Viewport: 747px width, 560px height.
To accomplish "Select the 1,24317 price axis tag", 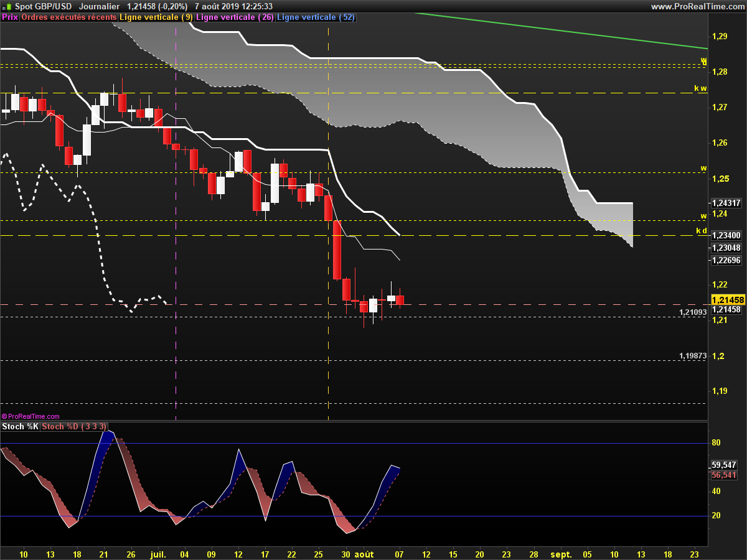I will click(726, 203).
